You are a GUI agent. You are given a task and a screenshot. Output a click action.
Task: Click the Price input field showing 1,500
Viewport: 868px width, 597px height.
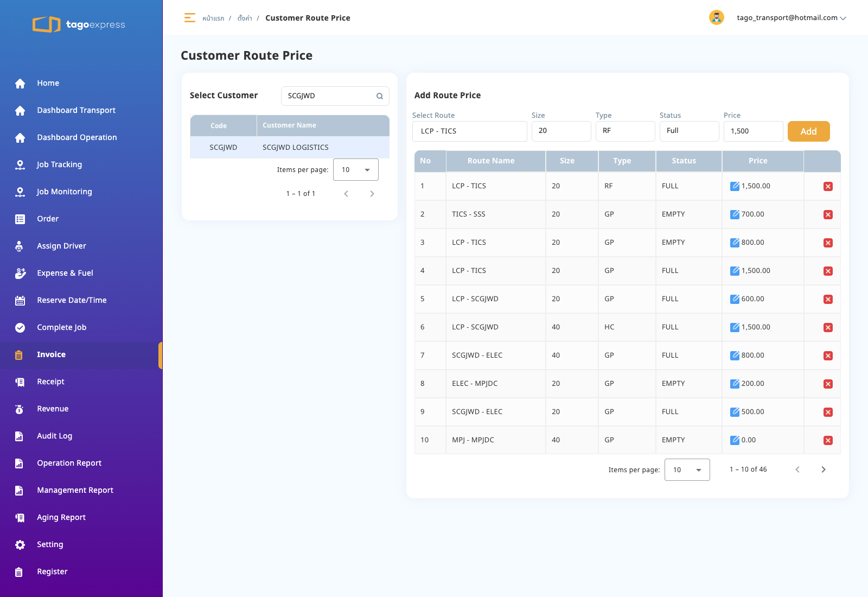pos(753,131)
